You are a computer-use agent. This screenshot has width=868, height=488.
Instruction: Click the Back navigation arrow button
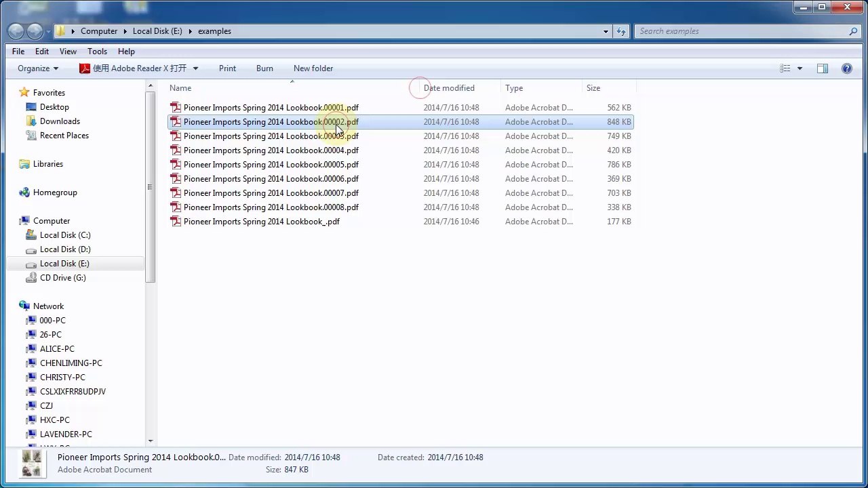(16, 31)
